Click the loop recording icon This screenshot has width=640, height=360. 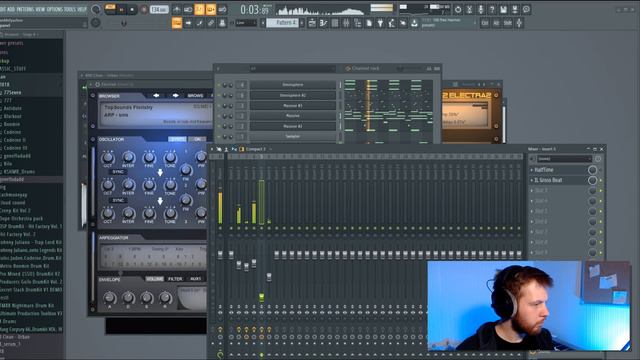(222, 9)
